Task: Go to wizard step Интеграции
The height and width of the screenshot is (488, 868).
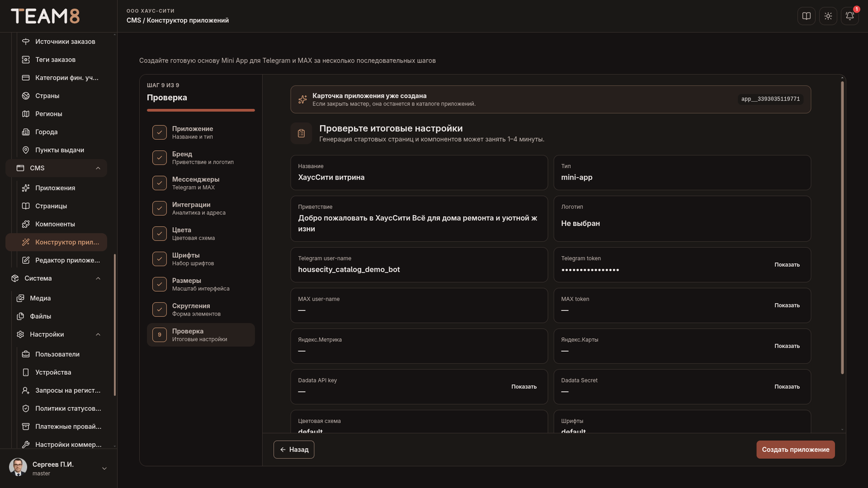Action: coord(201,208)
